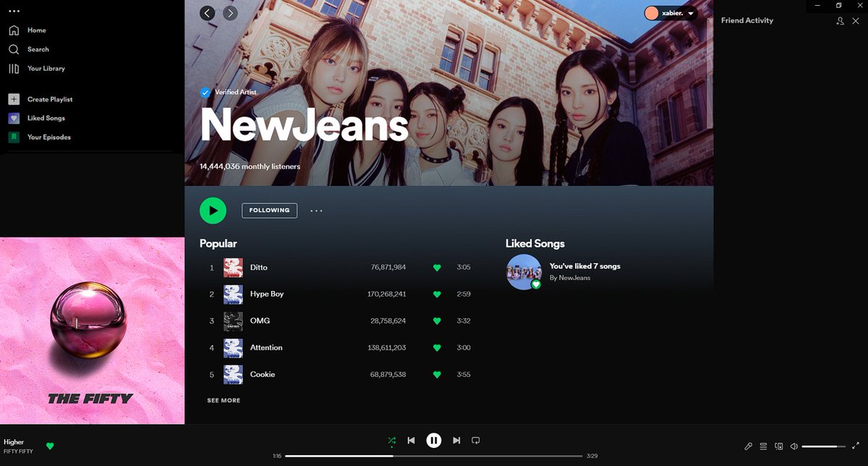Seek within the song progress bar

pos(433,456)
